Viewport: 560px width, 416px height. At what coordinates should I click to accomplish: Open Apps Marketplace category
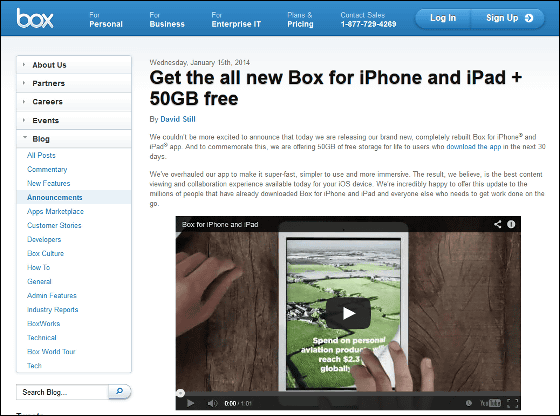click(x=55, y=211)
